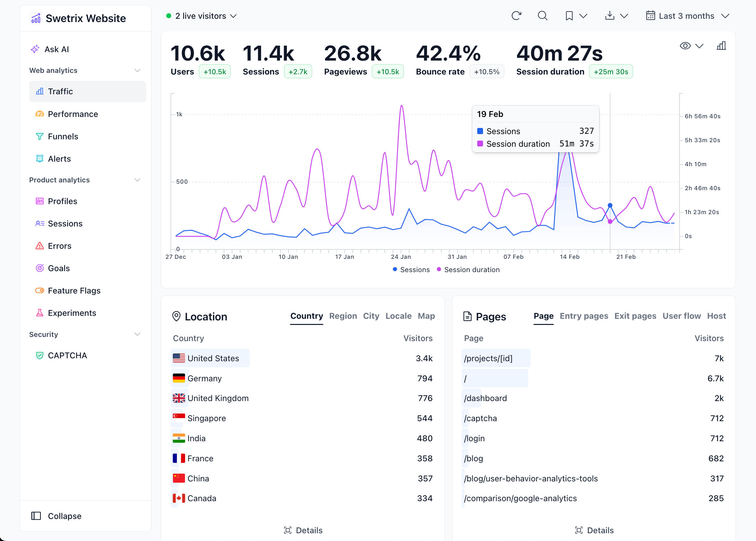The width and height of the screenshot is (756, 541).
Task: Open Feature Flags in sidebar
Action: click(88, 291)
